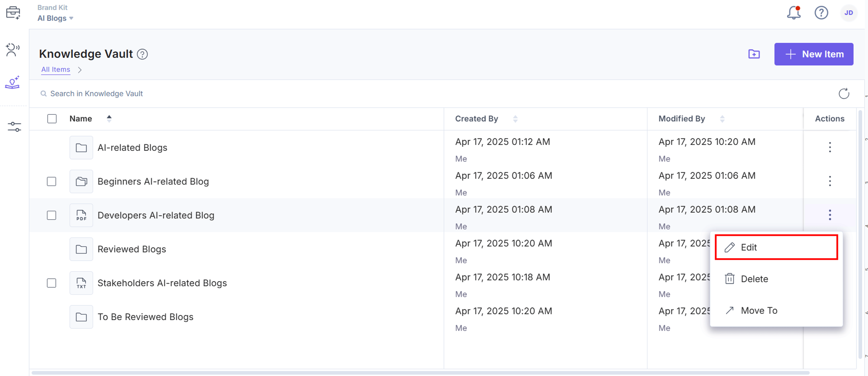Expand the AI Blogs brand kit dropdown
Image resolution: width=868 pixels, height=376 pixels.
point(55,18)
